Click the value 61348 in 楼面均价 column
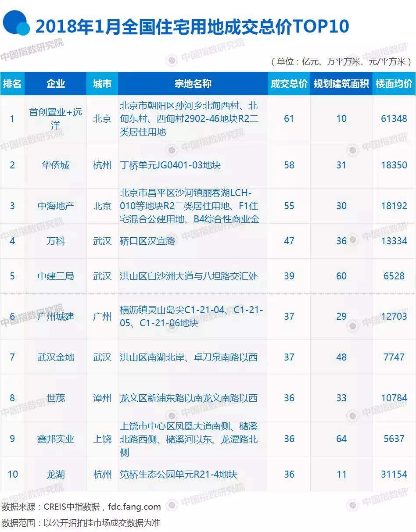The image size is (416, 532). [394, 118]
